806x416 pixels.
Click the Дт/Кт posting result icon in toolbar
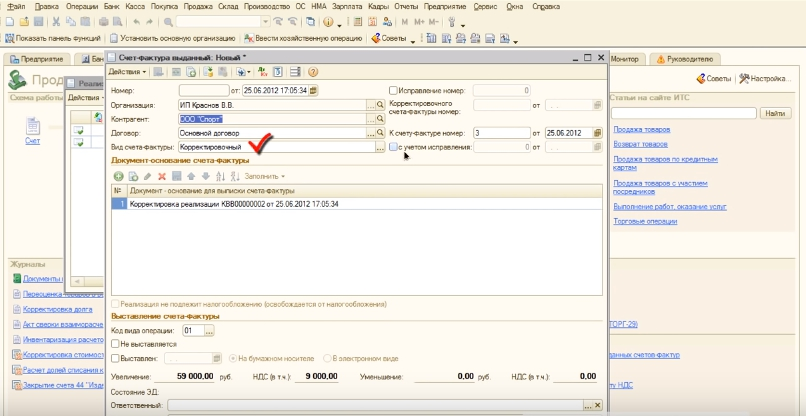pos(262,72)
